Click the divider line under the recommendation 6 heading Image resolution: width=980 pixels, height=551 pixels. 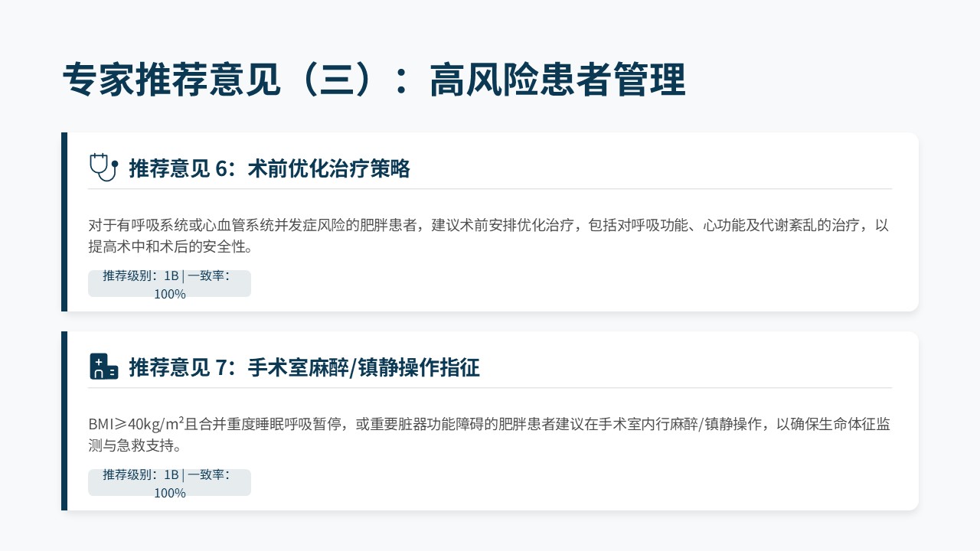pos(490,188)
